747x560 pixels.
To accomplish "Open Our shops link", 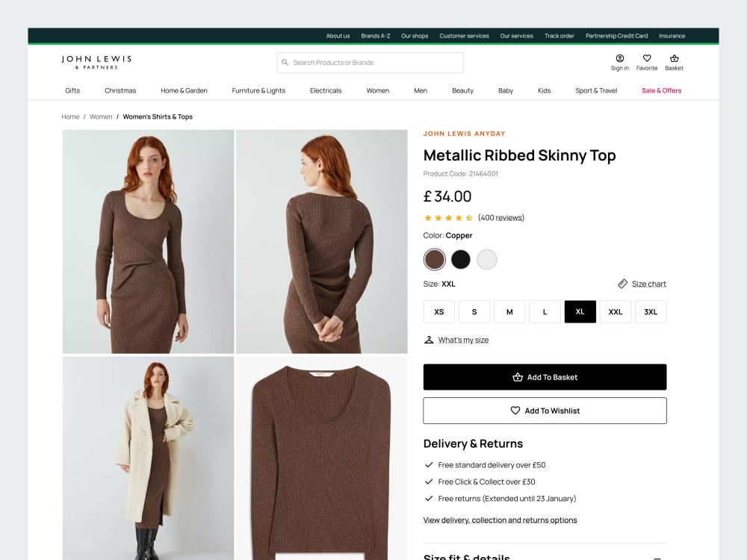I will tap(415, 36).
